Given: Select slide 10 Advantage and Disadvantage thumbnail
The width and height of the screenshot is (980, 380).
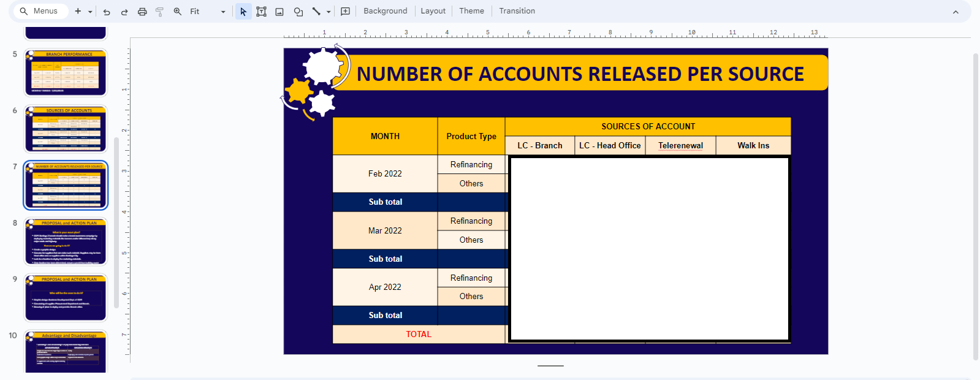Looking at the screenshot, I should pos(66,352).
